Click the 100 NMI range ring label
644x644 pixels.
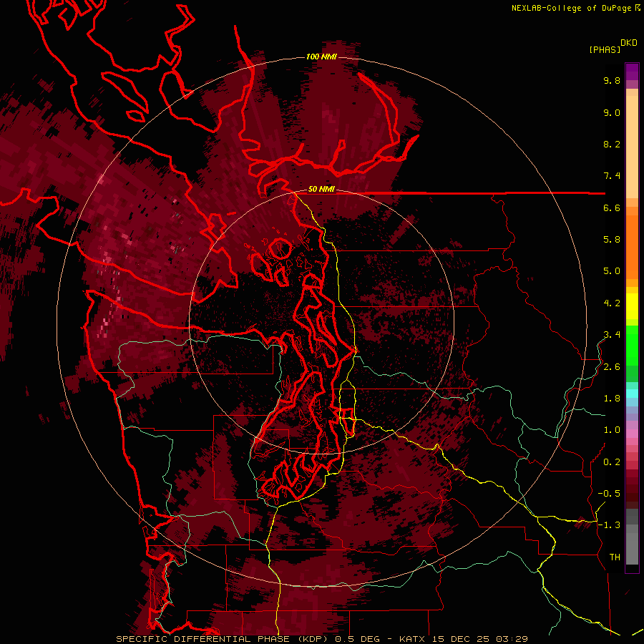[x=321, y=57]
